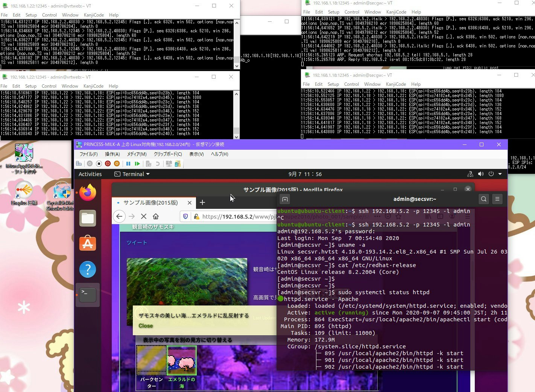This screenshot has width=535, height=392.
Task: Click the Enhanced session monitor icon
Action: point(169,164)
